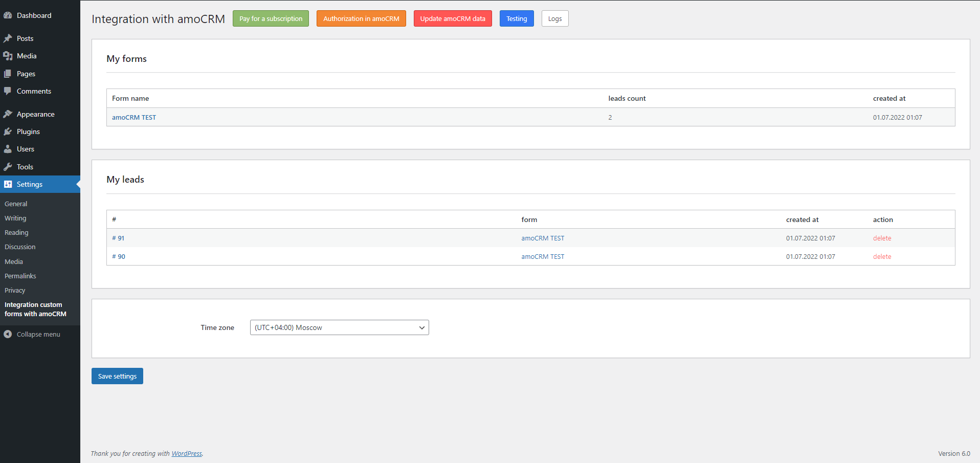
Task: Click form created date 01.07.2022 01:07
Action: coord(898,117)
